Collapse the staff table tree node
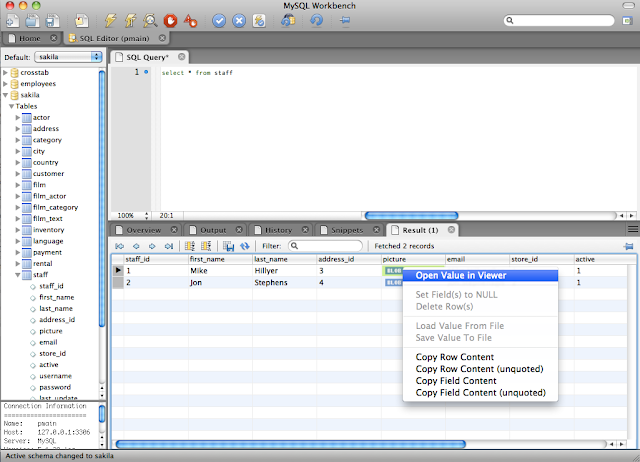640x462 pixels. [x=17, y=274]
